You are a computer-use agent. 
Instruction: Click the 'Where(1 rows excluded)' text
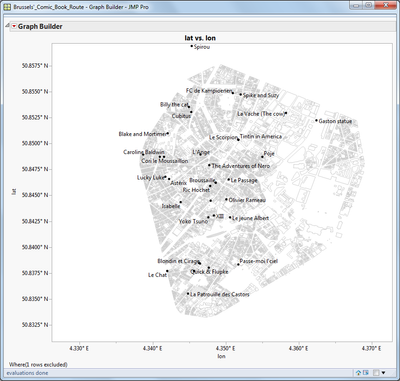(x=38, y=365)
